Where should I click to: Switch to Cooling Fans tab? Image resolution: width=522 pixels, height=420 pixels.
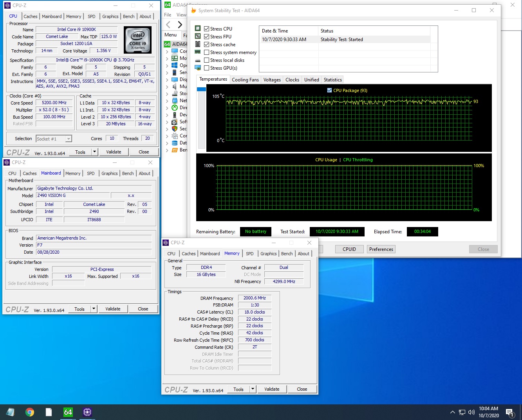(245, 80)
